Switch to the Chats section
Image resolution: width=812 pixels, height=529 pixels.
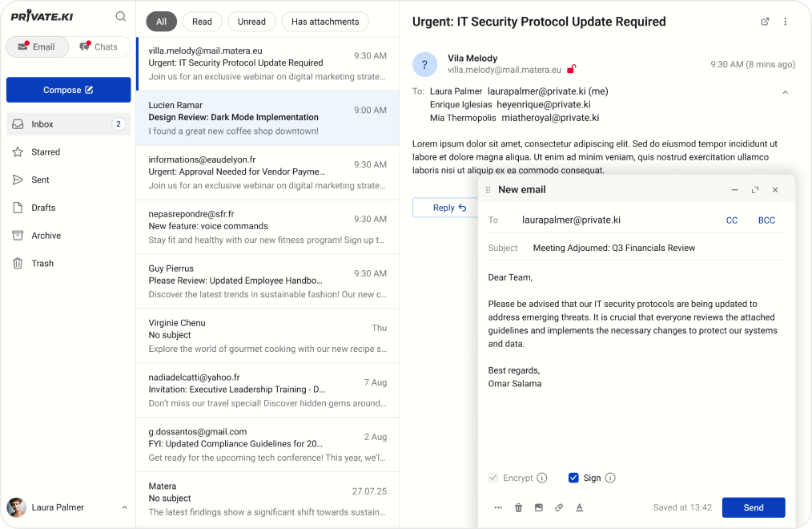(x=99, y=46)
